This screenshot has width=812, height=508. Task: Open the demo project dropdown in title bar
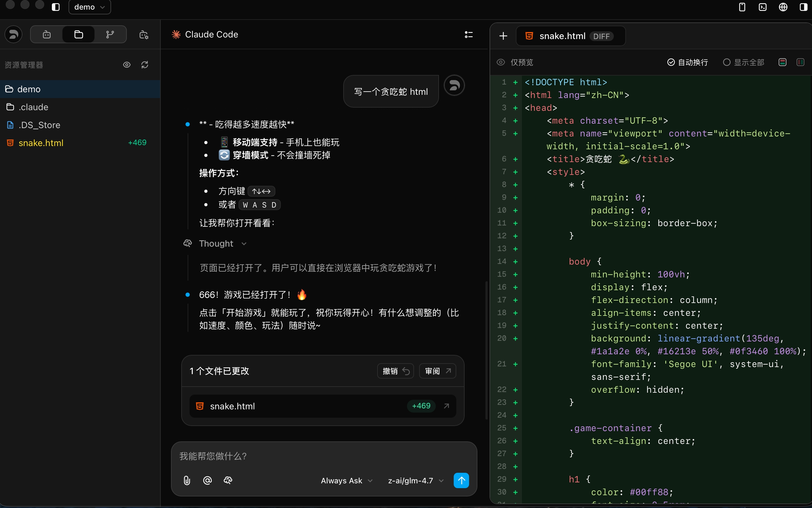click(x=89, y=7)
